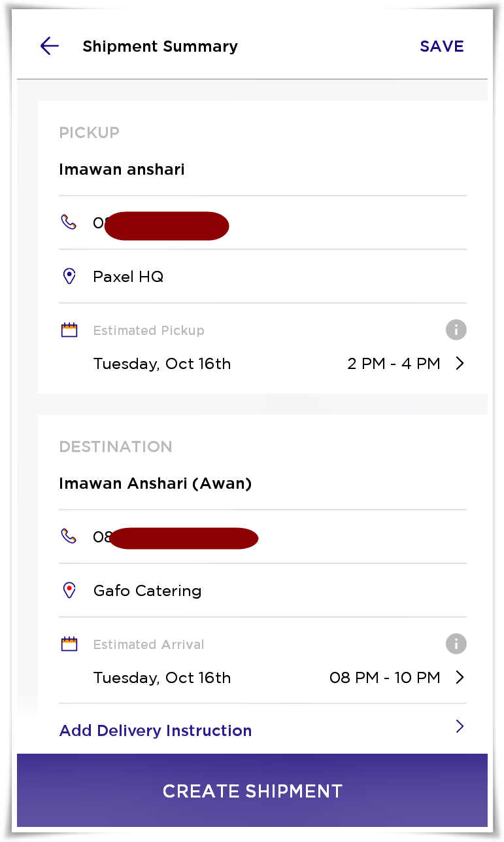Expand the 08 PM - 10 PM arrival chevron
The image size is (504, 842).
tap(460, 678)
